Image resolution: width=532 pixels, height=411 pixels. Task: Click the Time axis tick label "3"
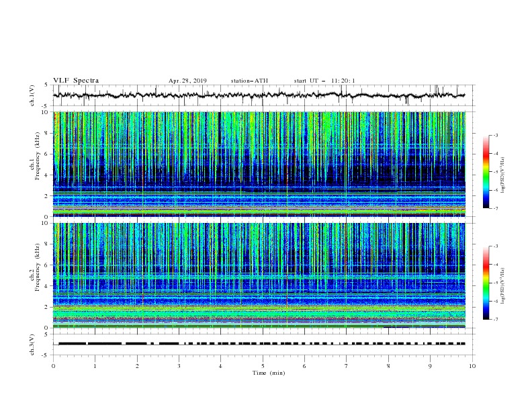(x=179, y=366)
